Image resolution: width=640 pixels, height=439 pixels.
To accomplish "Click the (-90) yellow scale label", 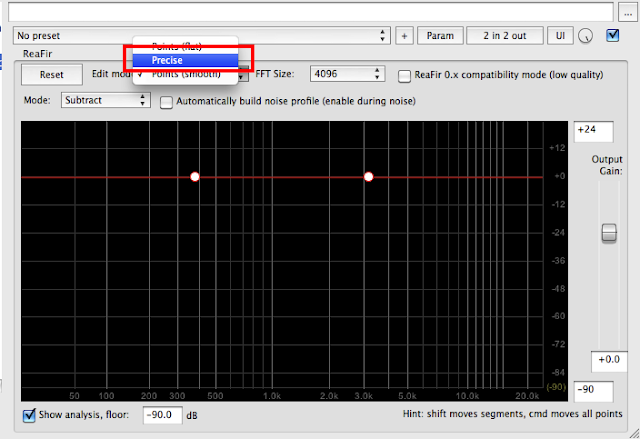I will (x=556, y=387).
